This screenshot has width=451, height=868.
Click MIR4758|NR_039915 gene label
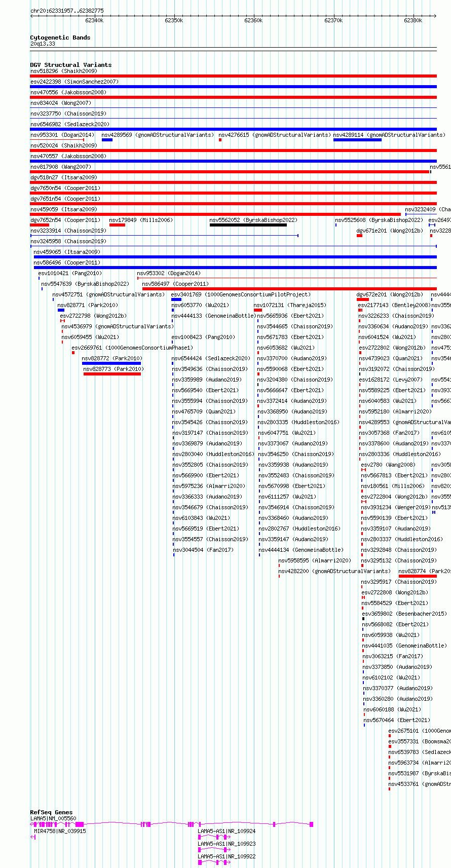(x=60, y=831)
